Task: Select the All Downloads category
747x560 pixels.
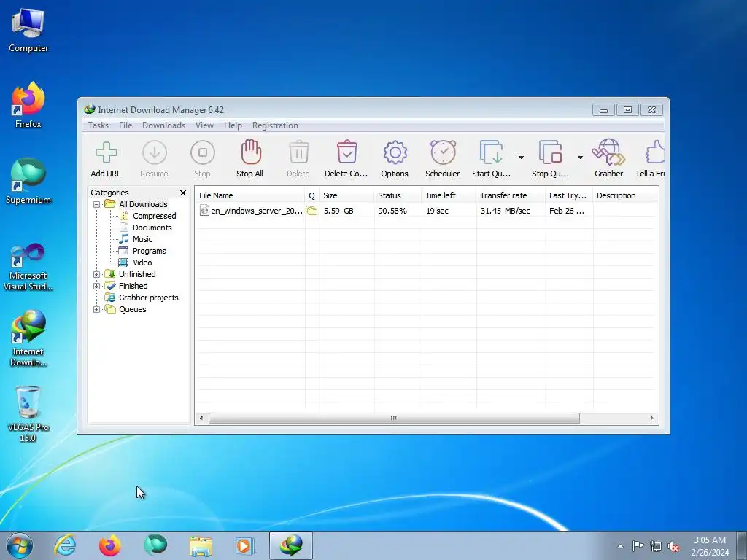Action: [x=143, y=204]
